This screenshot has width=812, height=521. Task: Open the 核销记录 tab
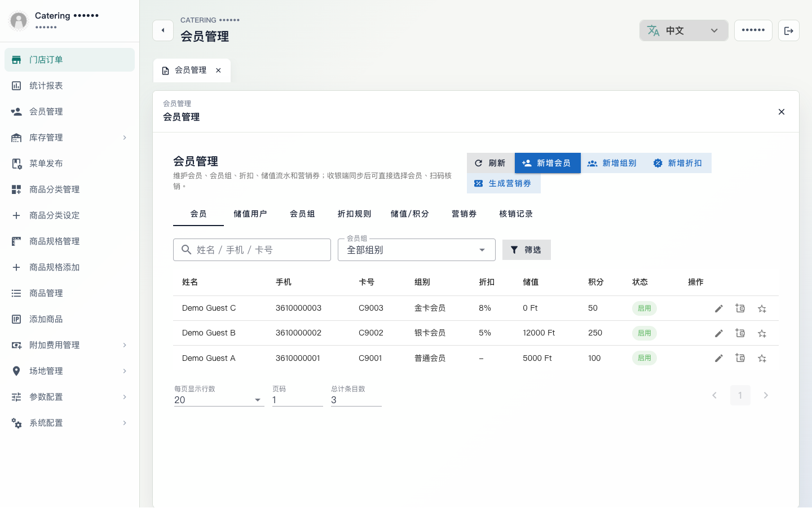[x=516, y=214]
